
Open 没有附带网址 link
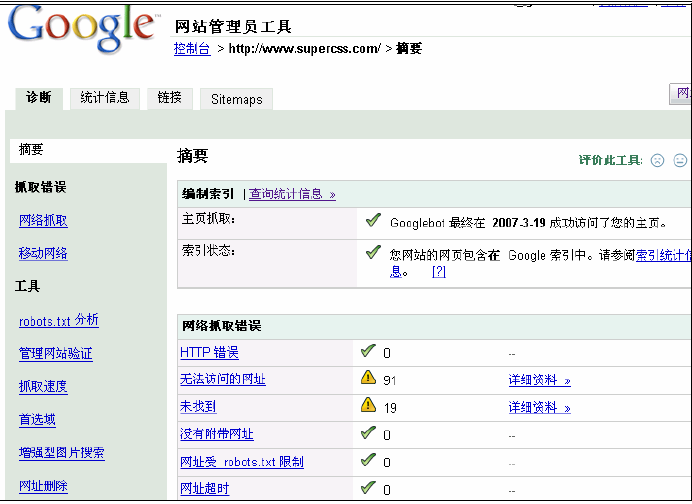tap(217, 434)
